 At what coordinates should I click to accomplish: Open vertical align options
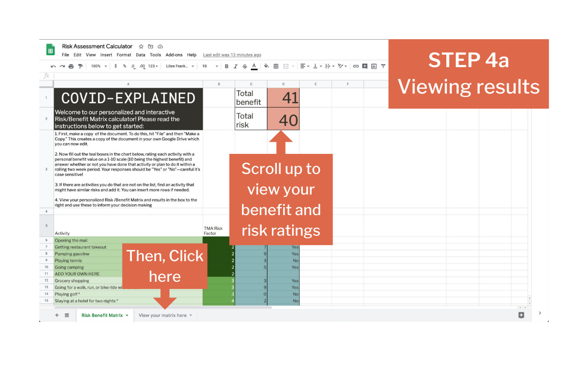click(x=318, y=66)
